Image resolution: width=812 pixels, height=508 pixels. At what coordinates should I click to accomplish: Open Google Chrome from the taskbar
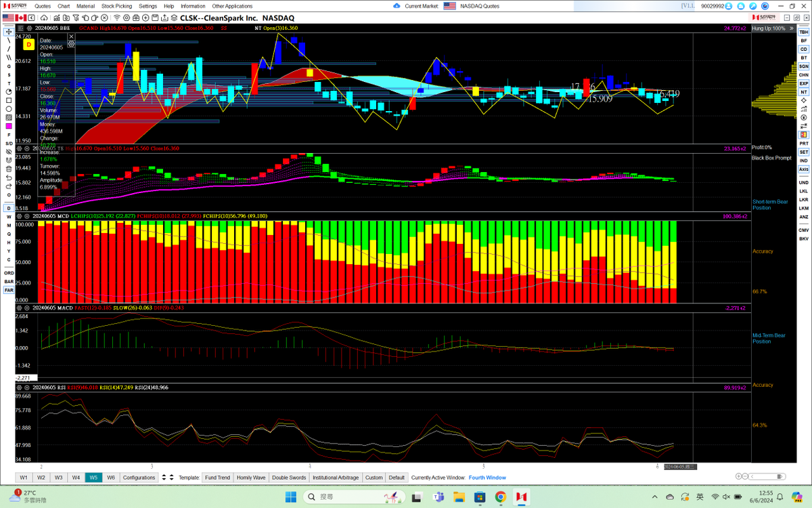(500, 496)
